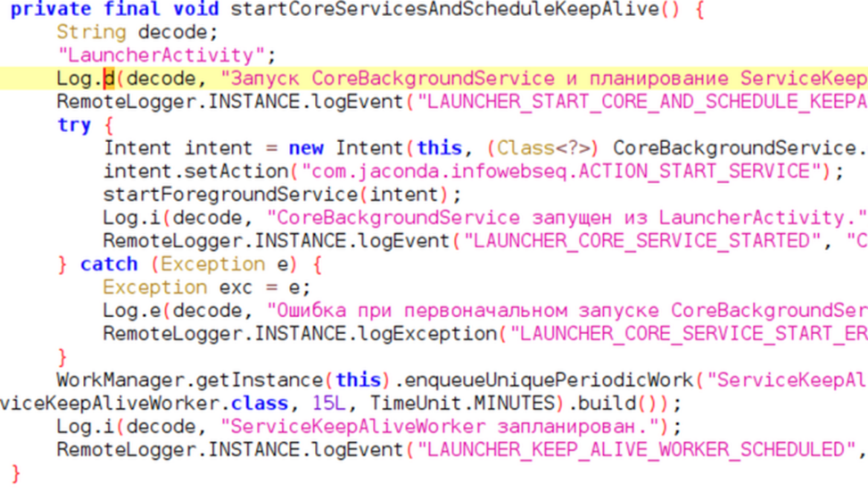Click the 'catch' keyword
The height and width of the screenshot is (492, 868).
[x=109, y=264]
